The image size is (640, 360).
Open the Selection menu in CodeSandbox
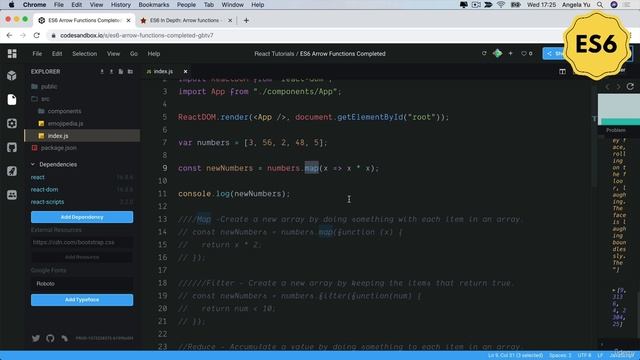[84, 53]
